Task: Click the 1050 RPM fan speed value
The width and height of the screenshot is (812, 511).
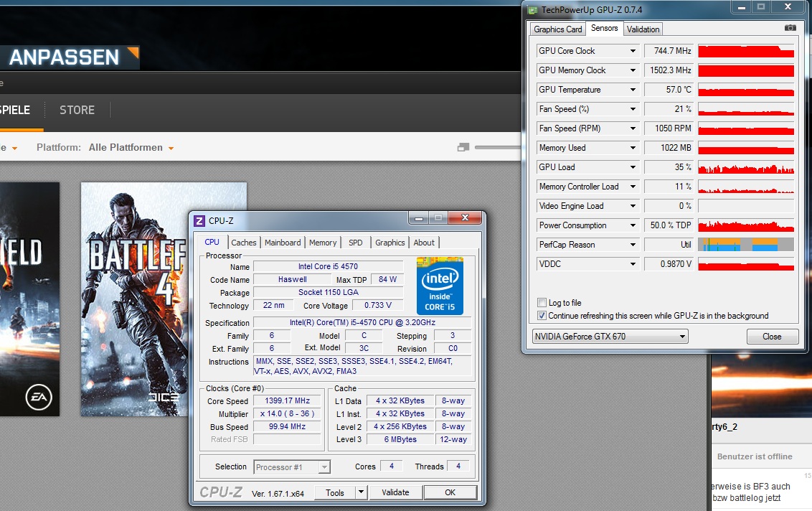Action: [669, 128]
